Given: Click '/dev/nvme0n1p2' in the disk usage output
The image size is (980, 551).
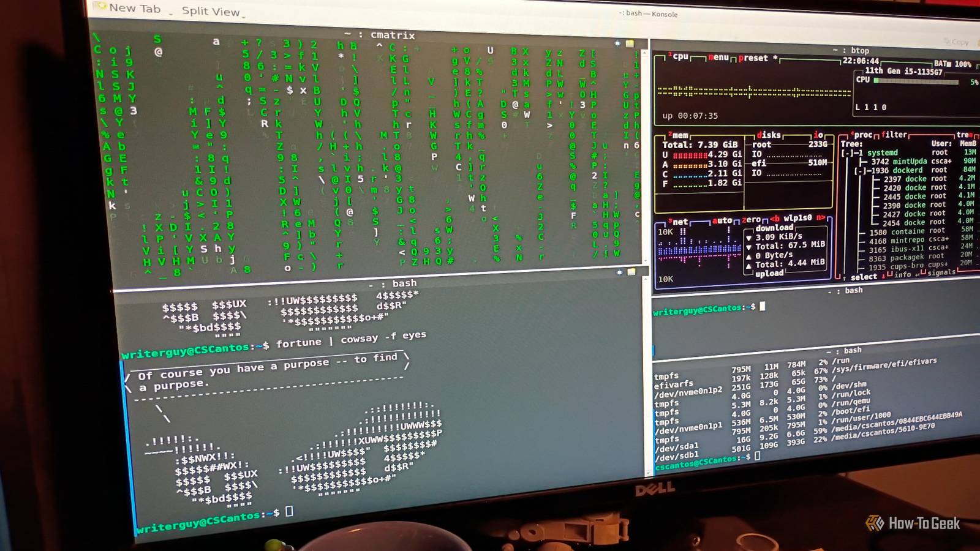Looking at the screenshot, I should 688,392.
